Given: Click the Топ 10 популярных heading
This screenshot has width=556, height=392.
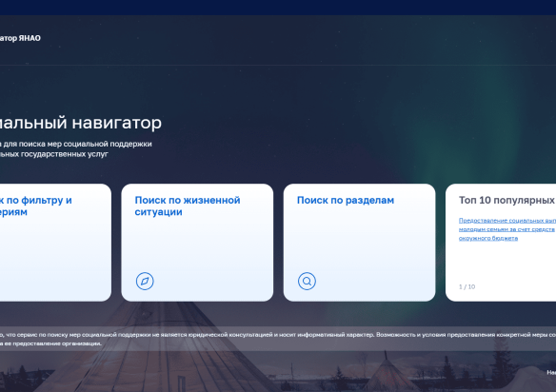Looking at the screenshot, I should 507,200.
